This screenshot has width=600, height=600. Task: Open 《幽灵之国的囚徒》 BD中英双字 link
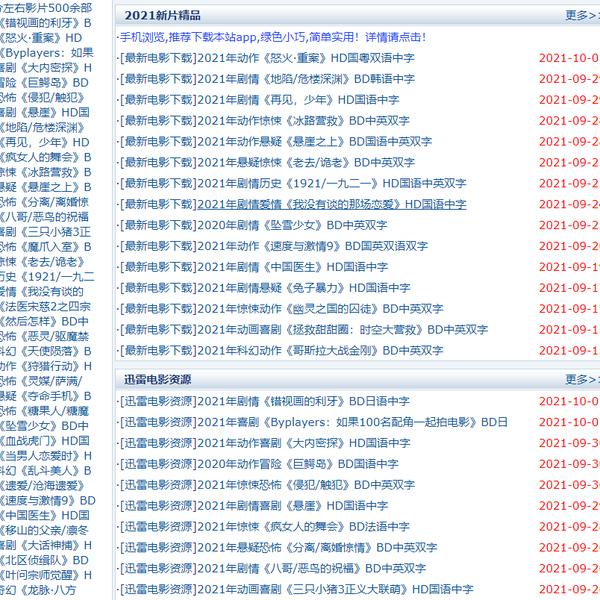pos(320,309)
